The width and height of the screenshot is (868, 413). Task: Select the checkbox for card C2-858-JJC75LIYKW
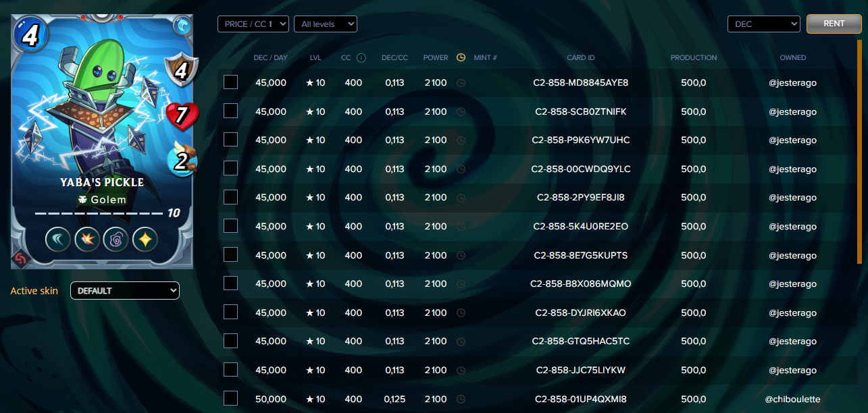(231, 370)
